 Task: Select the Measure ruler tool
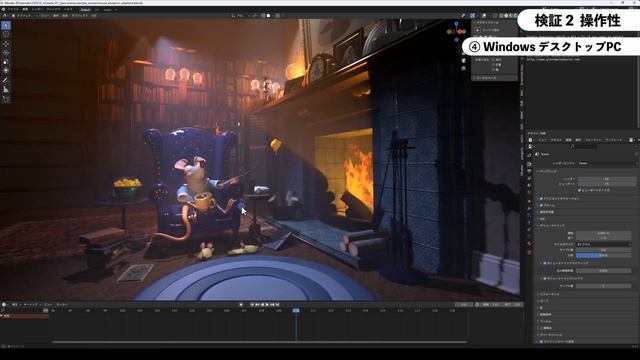(6, 90)
